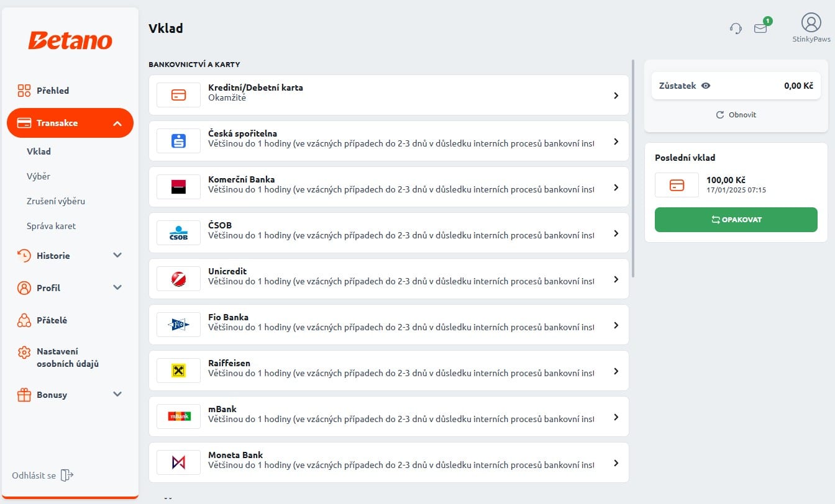This screenshot has width=835, height=504.
Task: Open Raiffeisen row arrow
Action: click(616, 371)
